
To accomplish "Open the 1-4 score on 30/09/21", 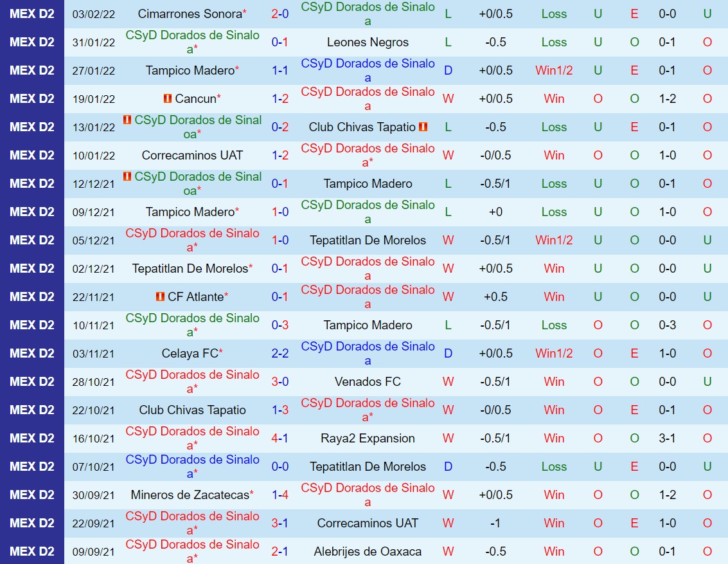I will coord(280,495).
